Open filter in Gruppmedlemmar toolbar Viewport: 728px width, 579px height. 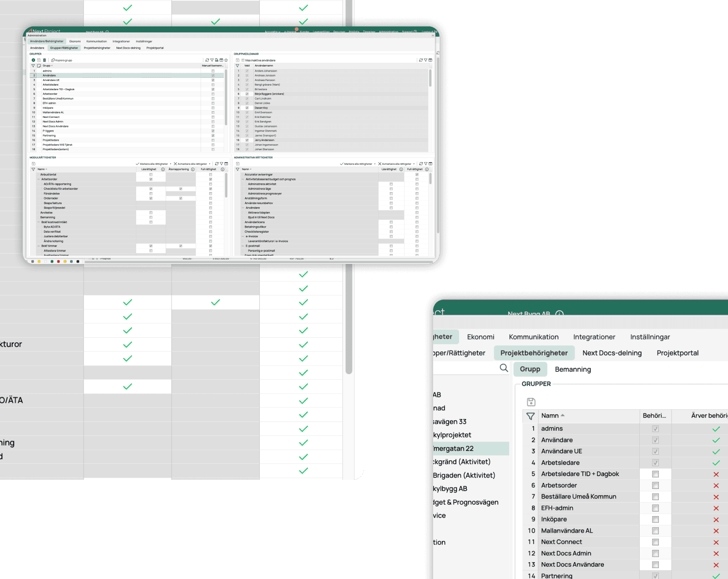click(425, 60)
